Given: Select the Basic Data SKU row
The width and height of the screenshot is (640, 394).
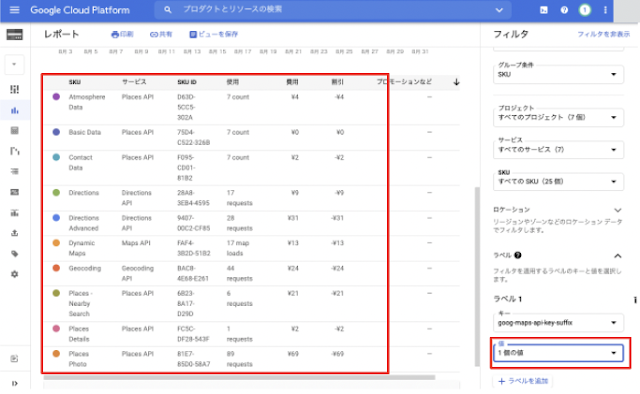Looking at the screenshot, I should pos(251,138).
